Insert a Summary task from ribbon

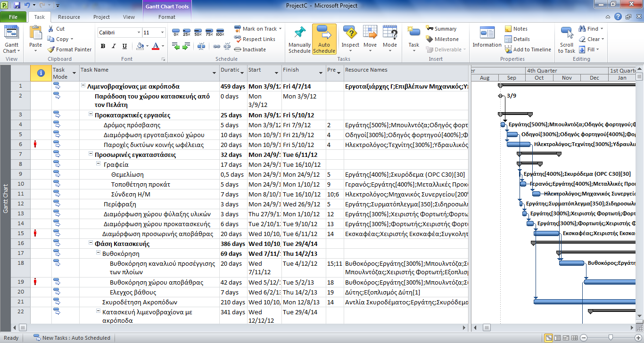click(441, 29)
